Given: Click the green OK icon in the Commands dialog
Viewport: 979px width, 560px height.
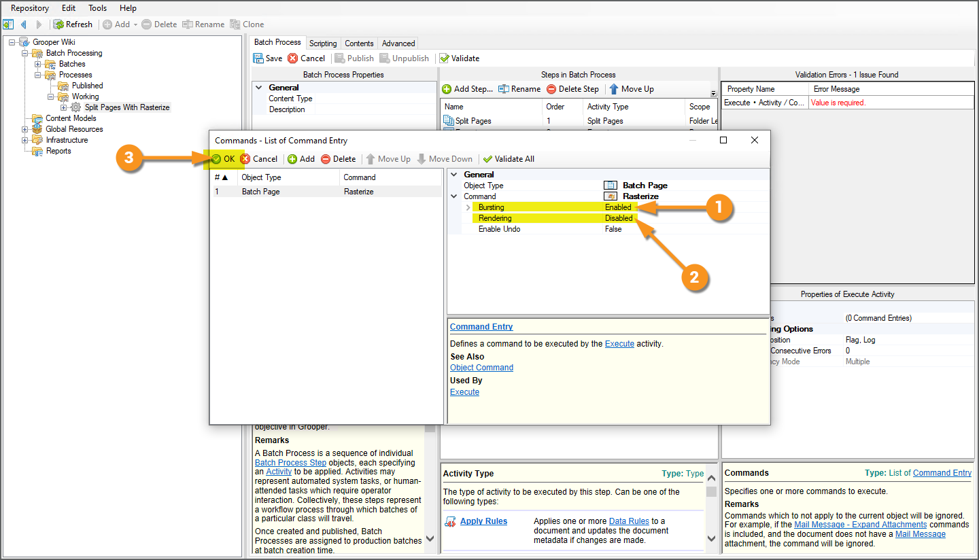Looking at the screenshot, I should 216,159.
